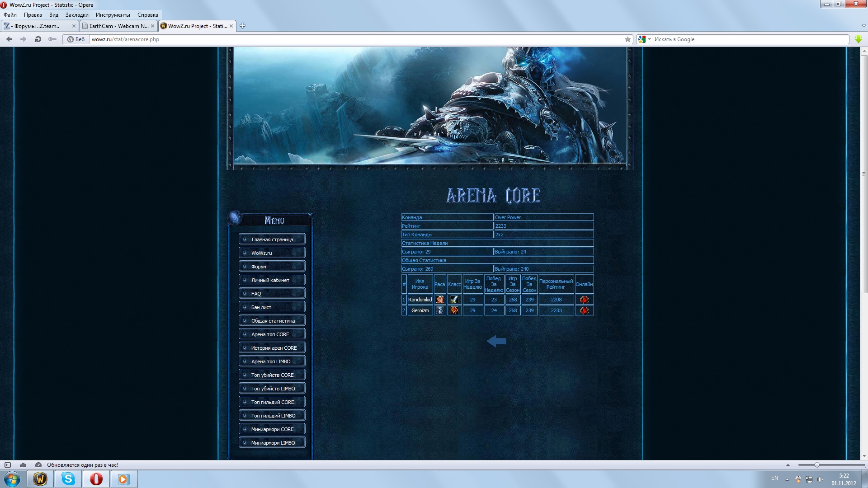
Task: Go back in Opera browser
Action: [x=9, y=39]
